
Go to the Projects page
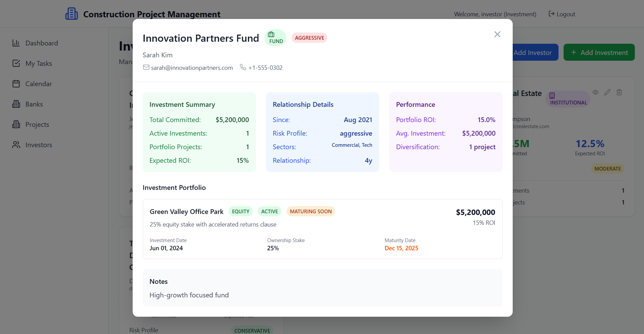[x=37, y=124]
